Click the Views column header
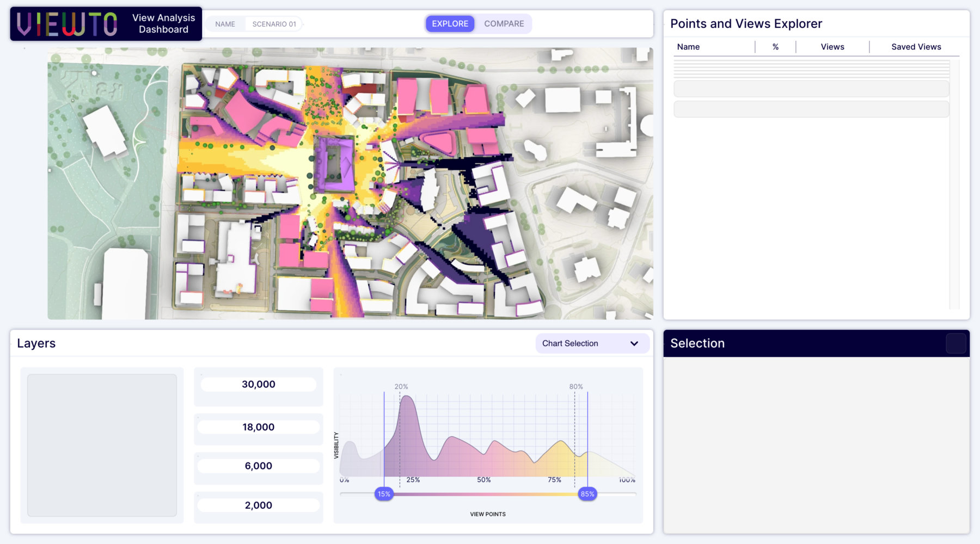The width and height of the screenshot is (980, 544). tap(832, 47)
